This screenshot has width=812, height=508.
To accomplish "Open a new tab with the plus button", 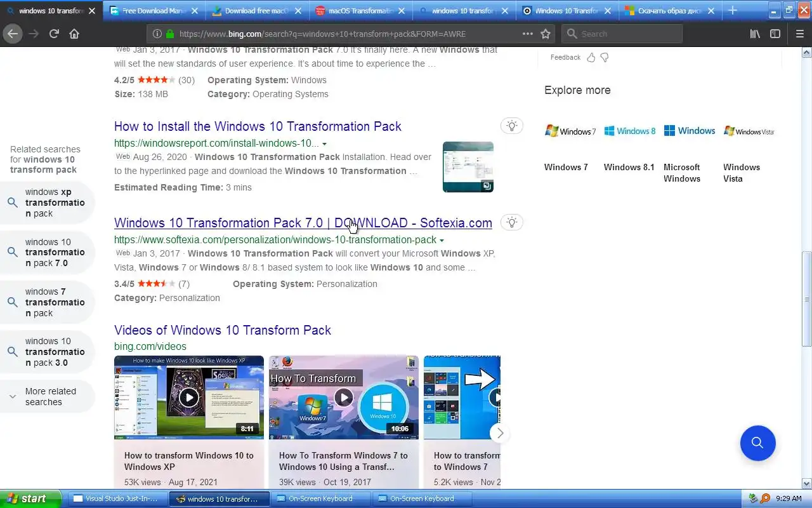I will pos(733,10).
